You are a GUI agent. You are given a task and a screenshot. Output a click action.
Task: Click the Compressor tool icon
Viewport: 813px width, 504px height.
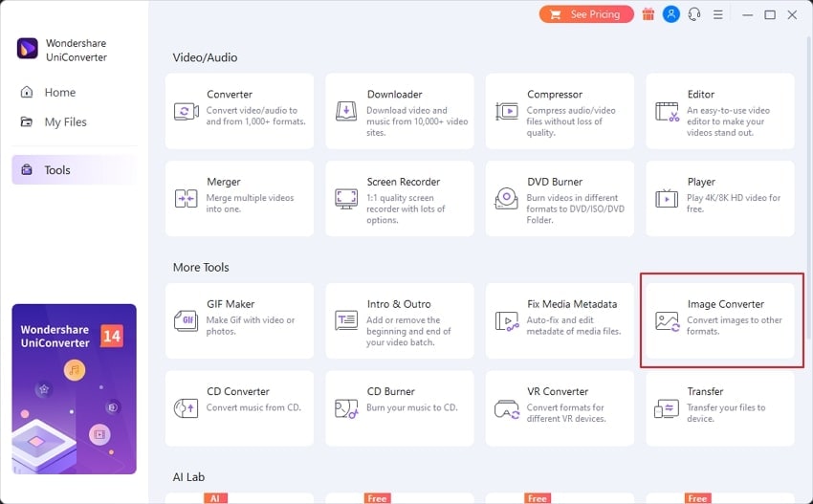[507, 111]
